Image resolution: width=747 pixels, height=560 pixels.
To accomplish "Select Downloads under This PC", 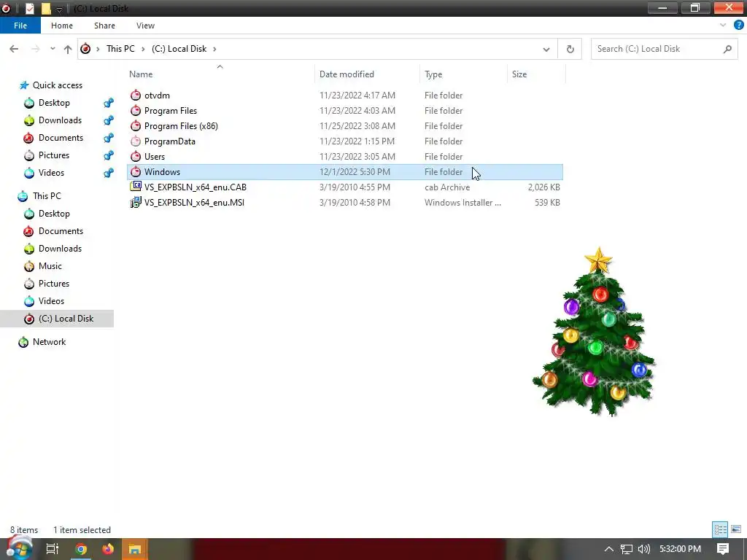I will pos(60,249).
